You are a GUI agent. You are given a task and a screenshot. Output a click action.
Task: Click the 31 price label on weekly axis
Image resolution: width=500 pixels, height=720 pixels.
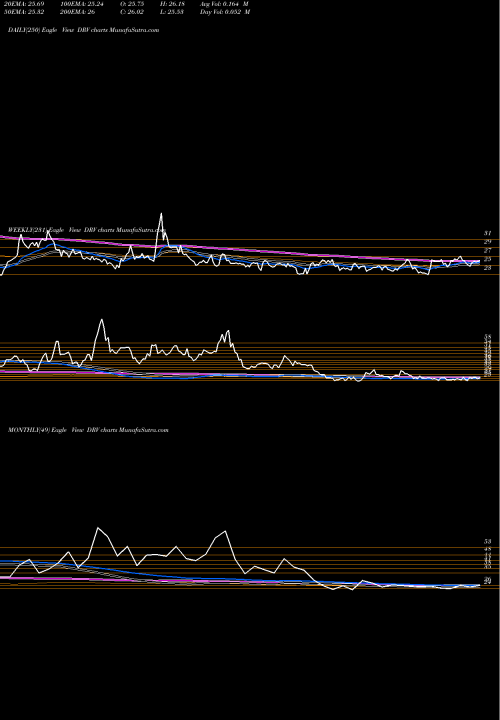pyautogui.click(x=488, y=233)
